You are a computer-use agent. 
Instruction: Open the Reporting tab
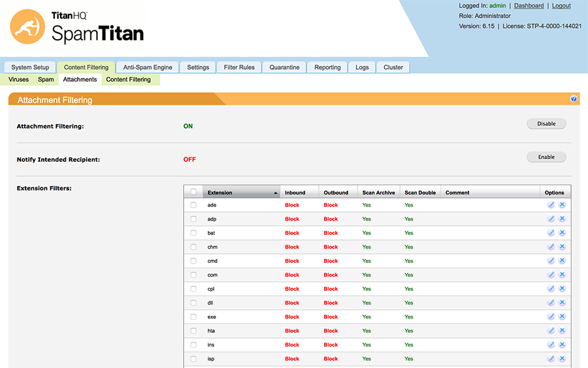(x=327, y=67)
